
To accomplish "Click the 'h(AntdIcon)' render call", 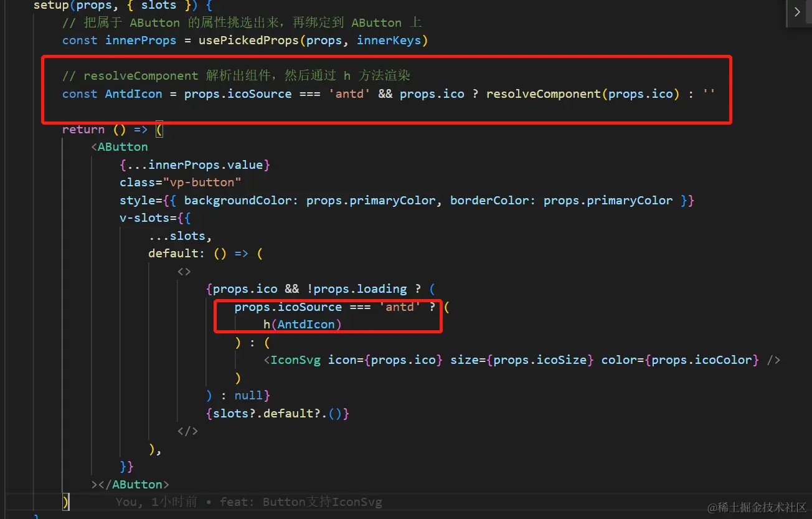I will pos(303,325).
